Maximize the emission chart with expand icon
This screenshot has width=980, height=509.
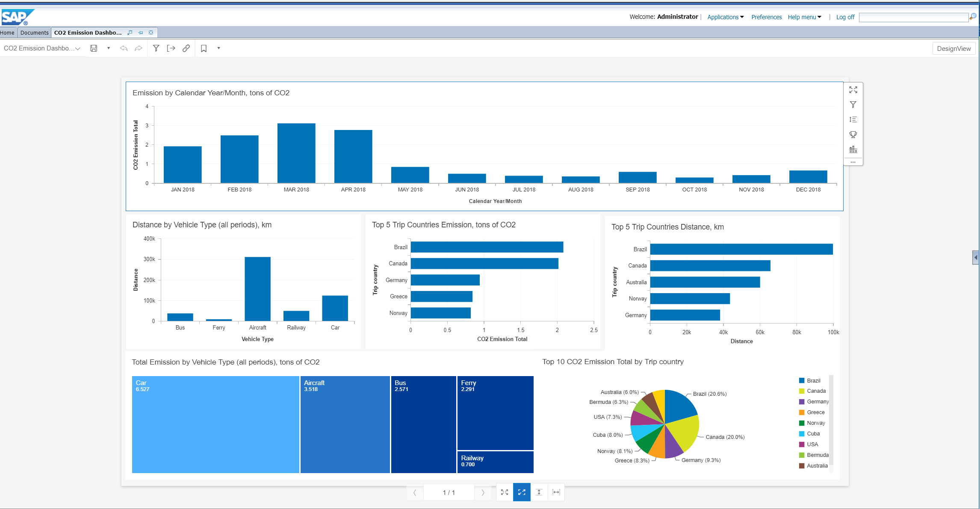(x=853, y=90)
